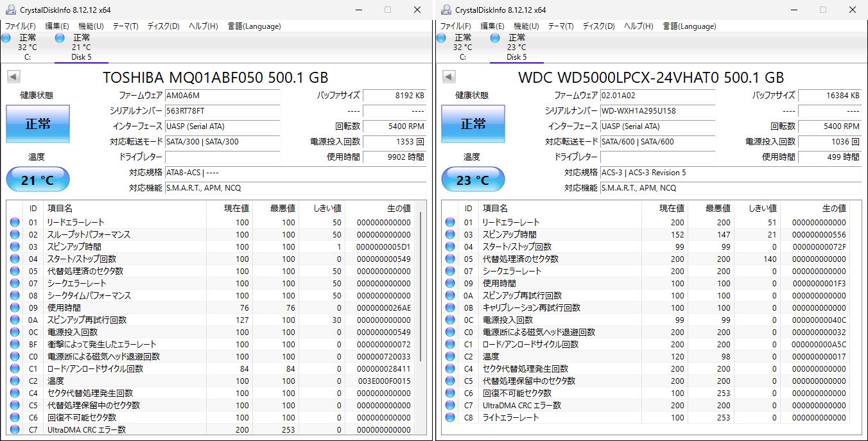Click the back arrow in the WDC window
Screen dimensions: 868x441
pyautogui.click(x=449, y=76)
